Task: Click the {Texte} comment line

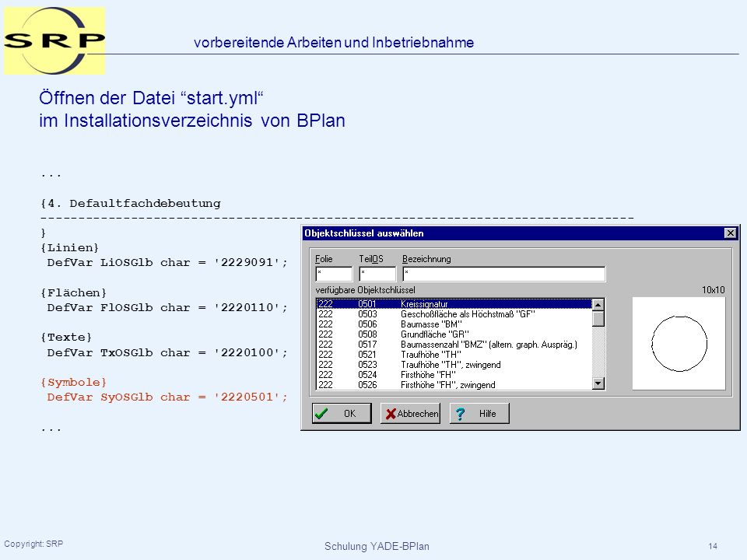Action: 65,337
